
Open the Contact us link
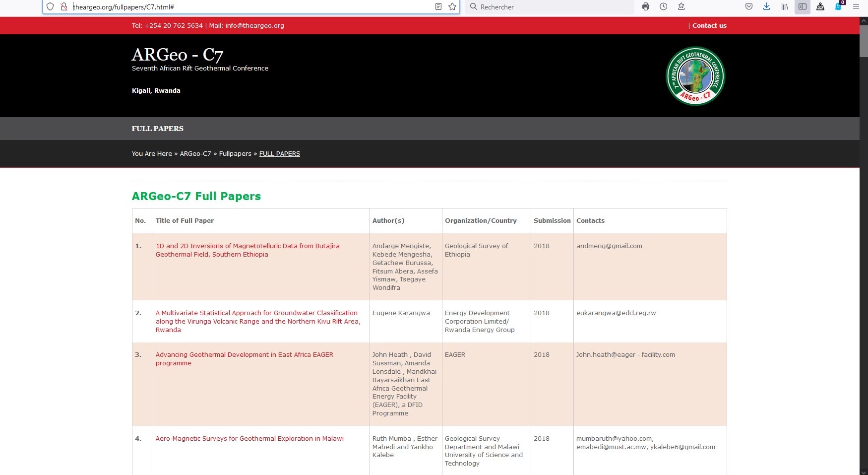(x=709, y=26)
